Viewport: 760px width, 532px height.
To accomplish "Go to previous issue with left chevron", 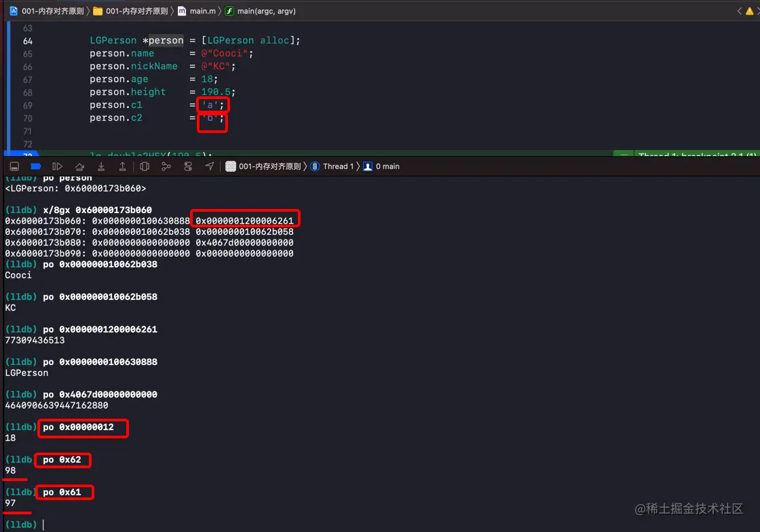I will coord(739,11).
